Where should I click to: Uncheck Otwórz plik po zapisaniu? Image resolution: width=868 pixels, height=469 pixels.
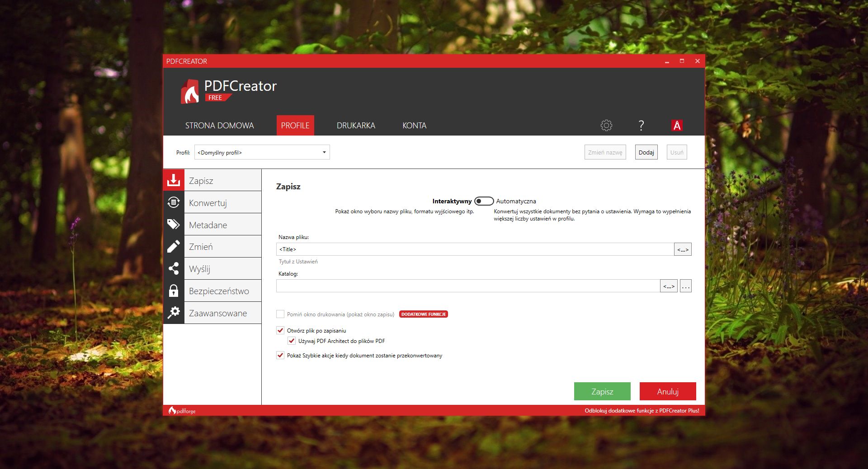tap(279, 330)
